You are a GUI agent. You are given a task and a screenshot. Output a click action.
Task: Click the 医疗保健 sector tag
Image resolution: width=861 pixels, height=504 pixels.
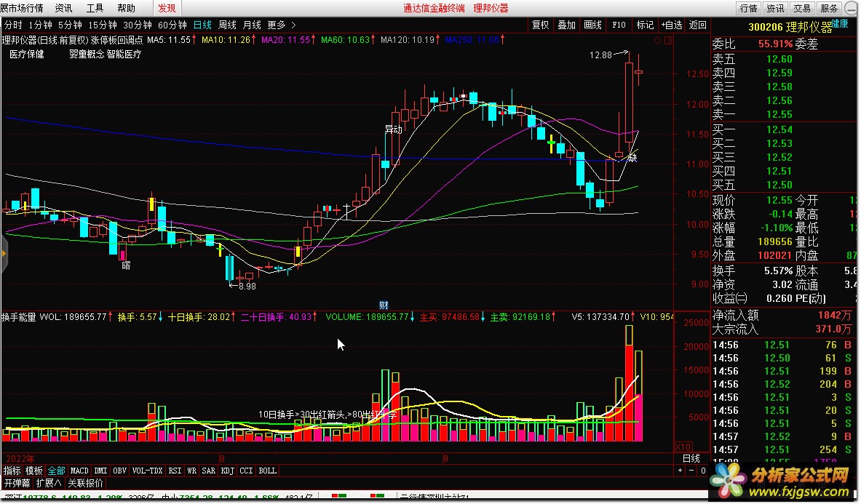coord(27,55)
